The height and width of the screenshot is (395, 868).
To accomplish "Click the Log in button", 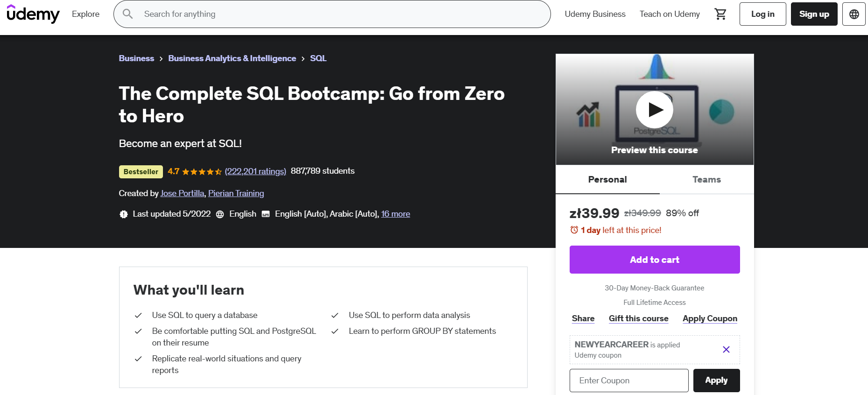I will click(762, 14).
